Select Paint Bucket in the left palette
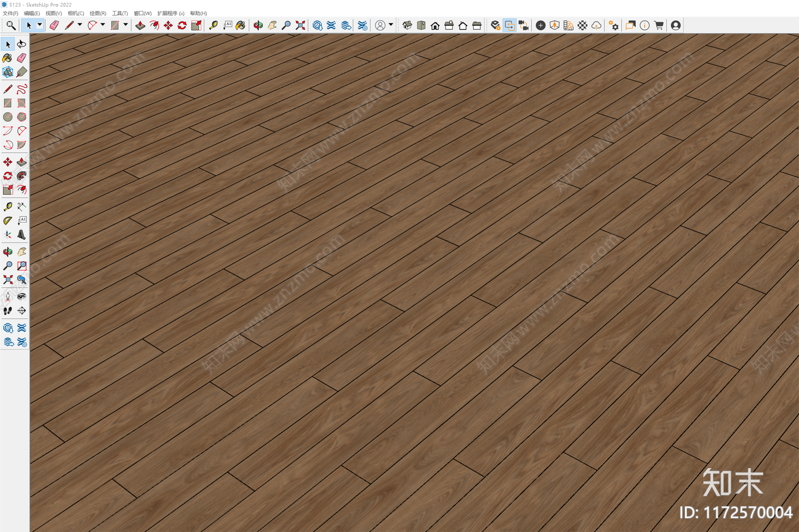Viewport: 799px width, 532px height. click(7, 58)
